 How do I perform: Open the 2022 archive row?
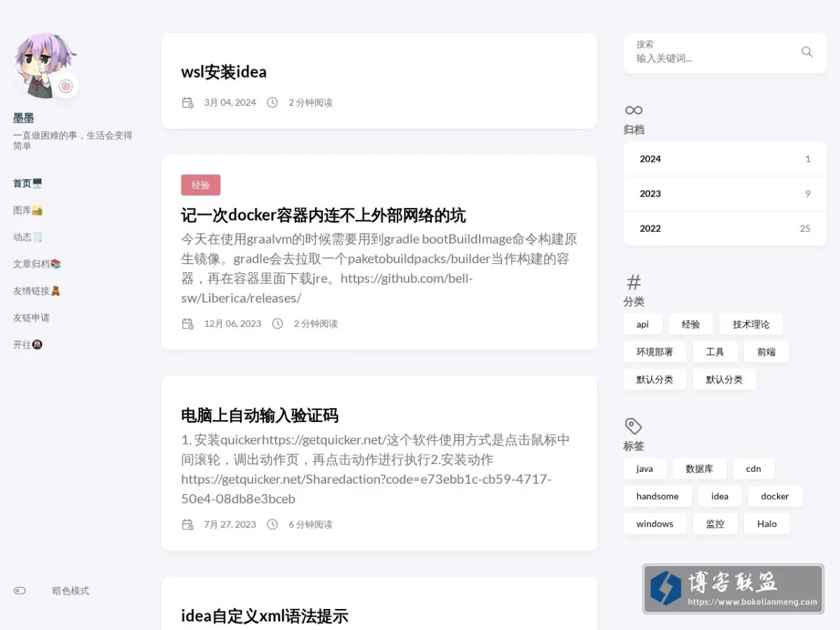pyautogui.click(x=725, y=228)
